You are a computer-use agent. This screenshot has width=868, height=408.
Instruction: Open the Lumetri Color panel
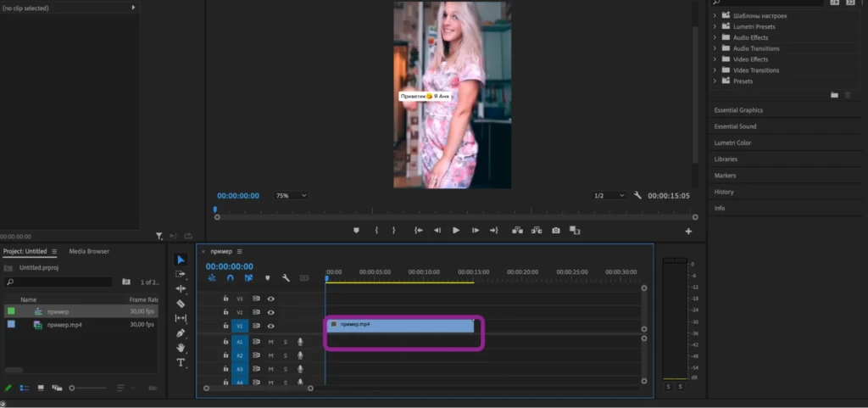click(732, 143)
